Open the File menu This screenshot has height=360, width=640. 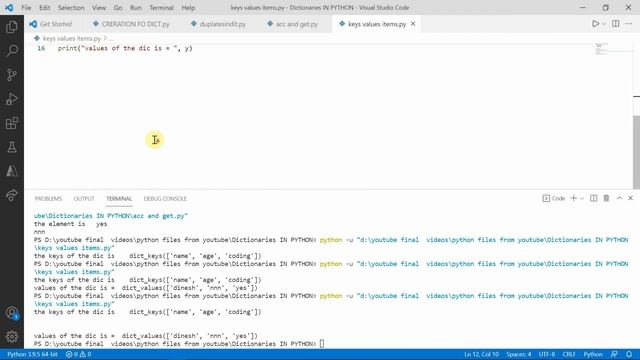pos(26,8)
